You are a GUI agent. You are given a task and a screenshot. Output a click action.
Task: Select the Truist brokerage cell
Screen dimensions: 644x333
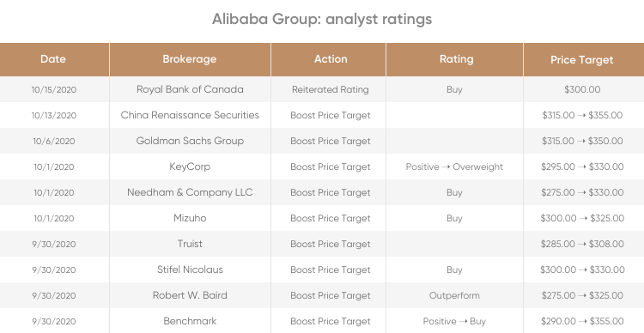pyautogui.click(x=190, y=244)
